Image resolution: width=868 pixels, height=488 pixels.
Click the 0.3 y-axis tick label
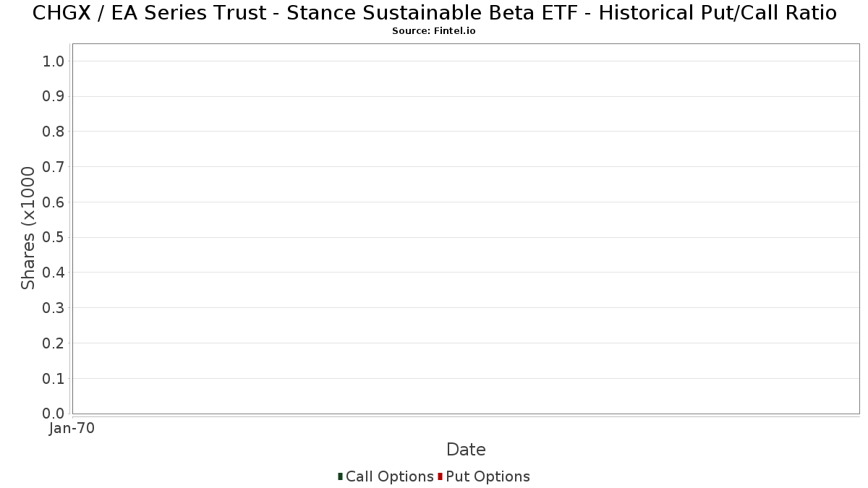pos(54,308)
